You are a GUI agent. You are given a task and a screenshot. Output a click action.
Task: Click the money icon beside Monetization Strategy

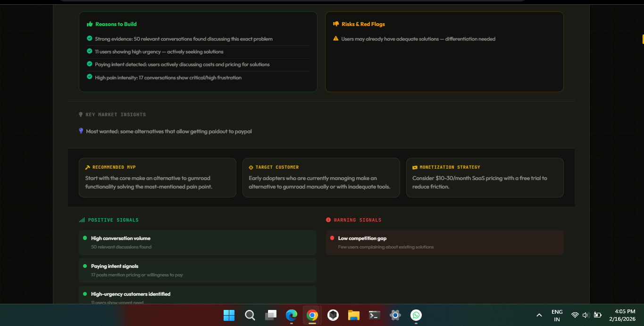click(415, 167)
